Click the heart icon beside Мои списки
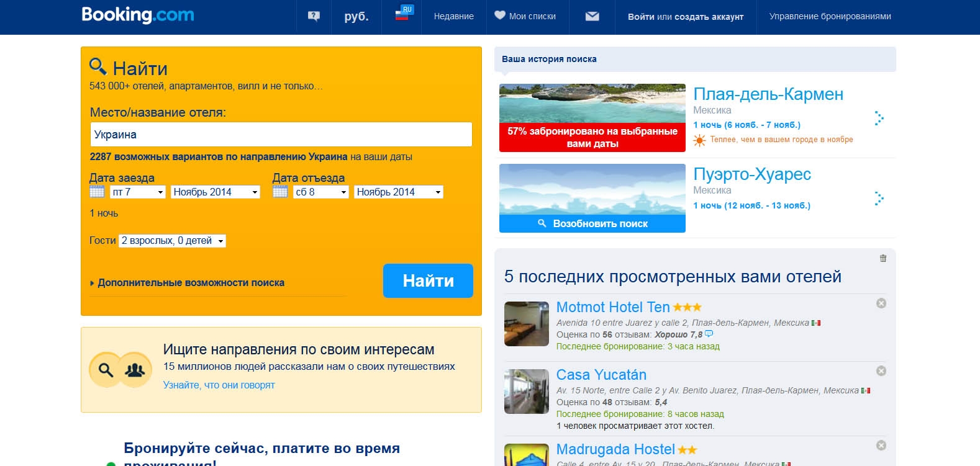980x466 pixels. [500, 16]
